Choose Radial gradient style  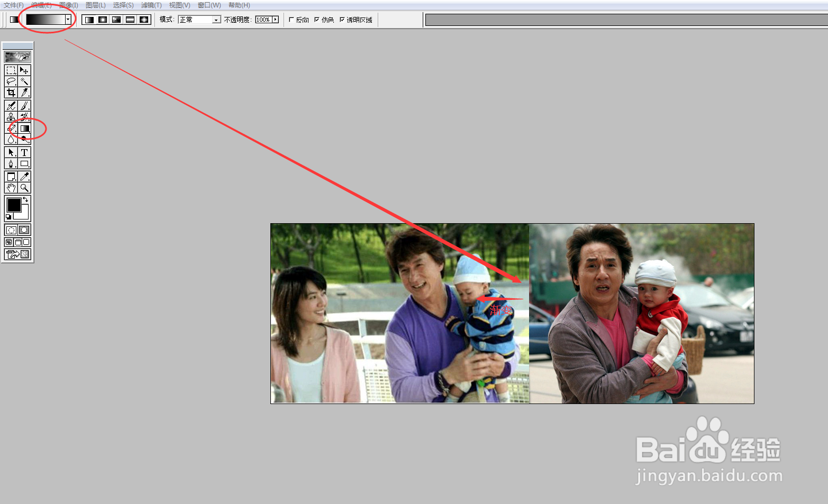pyautogui.click(x=103, y=20)
